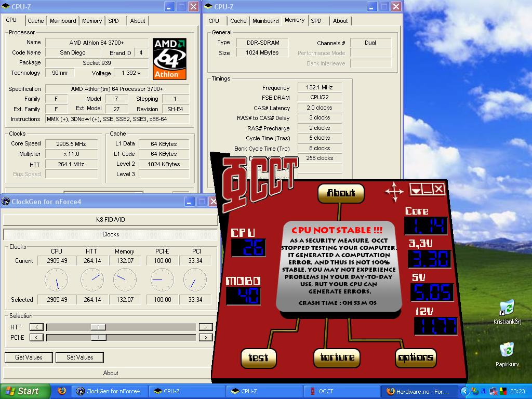Increase PCI-E with right arrow
The image size is (532, 399).
206,337
